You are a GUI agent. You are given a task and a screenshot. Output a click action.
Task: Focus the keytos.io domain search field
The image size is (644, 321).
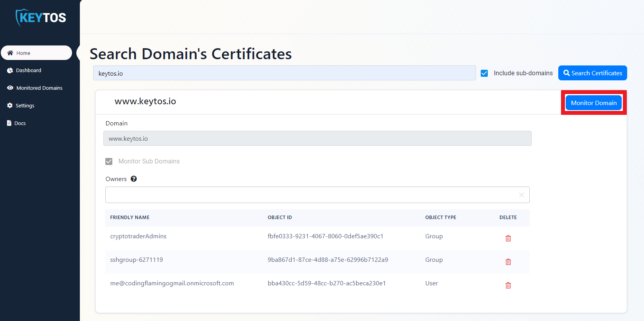(284, 73)
